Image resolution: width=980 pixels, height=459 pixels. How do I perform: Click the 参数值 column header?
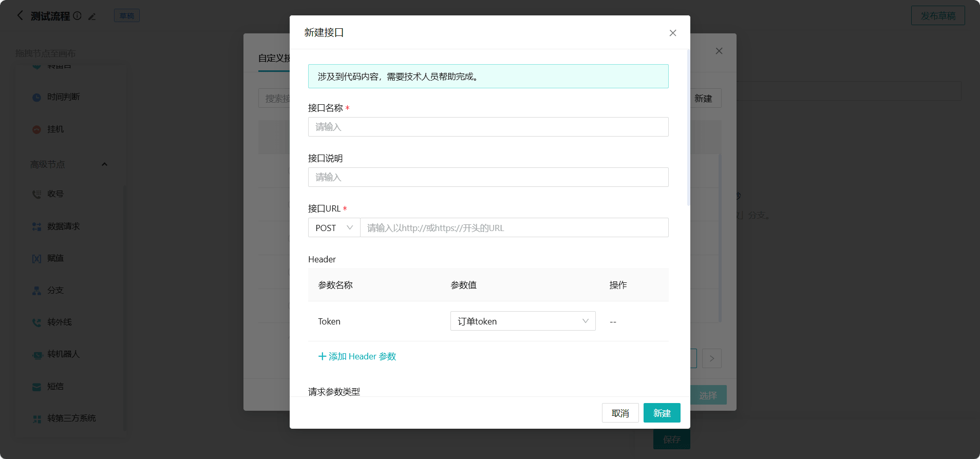tap(464, 285)
